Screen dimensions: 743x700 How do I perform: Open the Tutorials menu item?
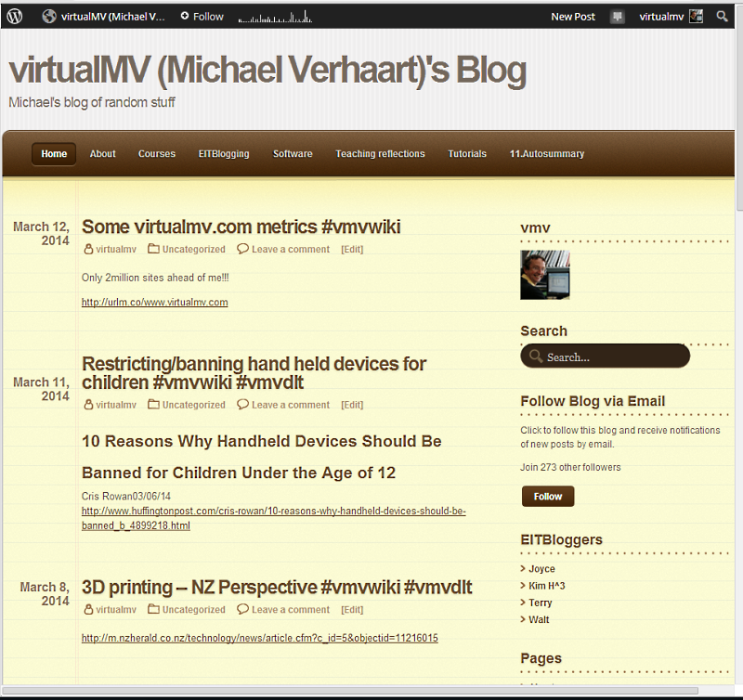click(467, 154)
